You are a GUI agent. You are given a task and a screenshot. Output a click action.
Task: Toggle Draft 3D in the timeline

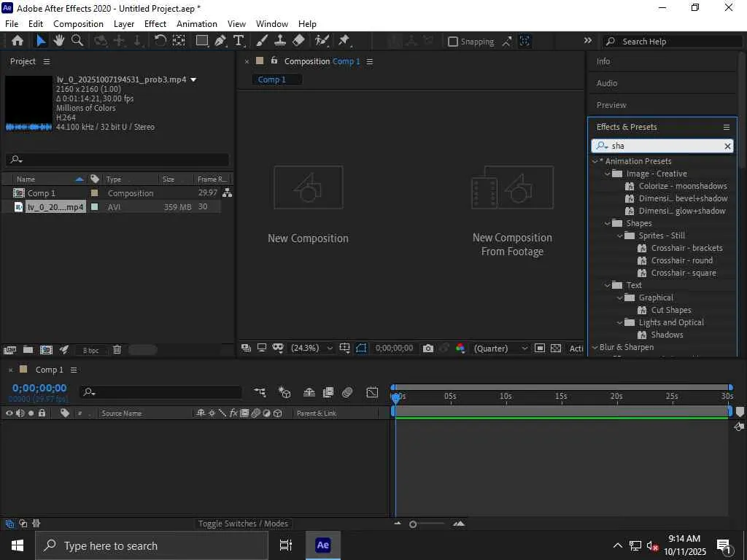pyautogui.click(x=285, y=392)
